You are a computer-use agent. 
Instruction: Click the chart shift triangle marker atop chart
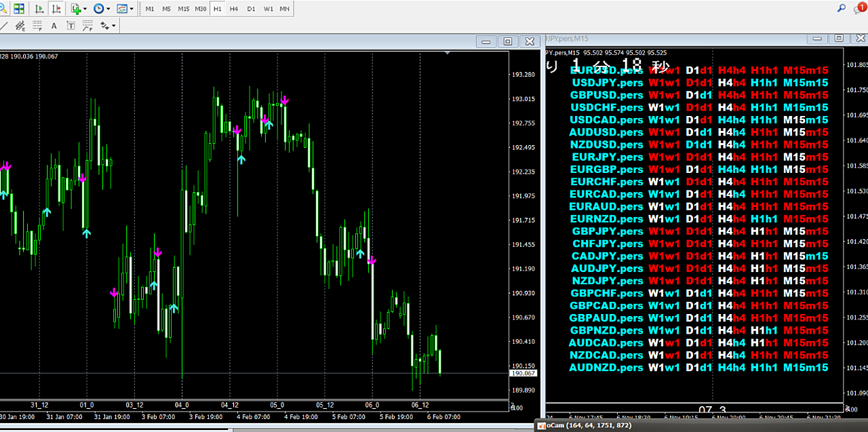point(447,52)
